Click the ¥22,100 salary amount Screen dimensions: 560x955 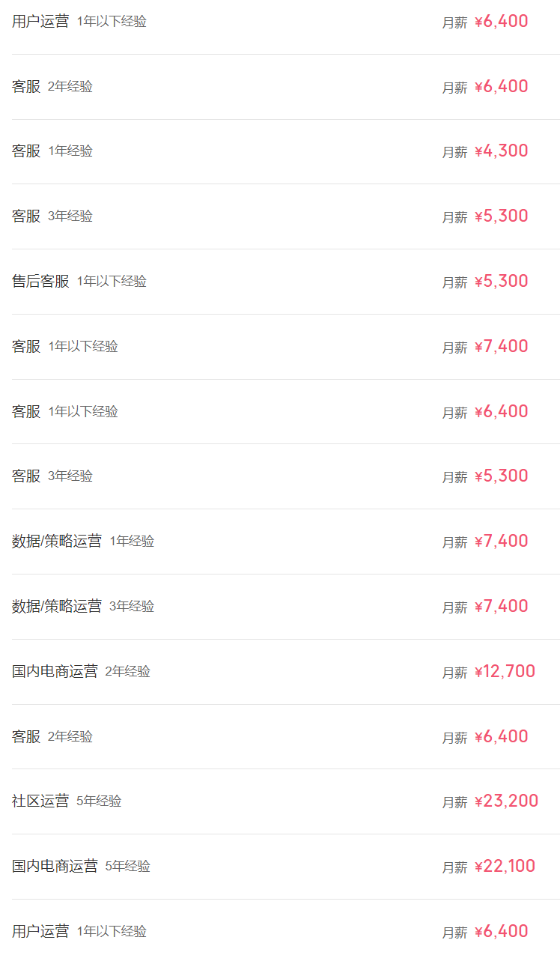(x=505, y=867)
